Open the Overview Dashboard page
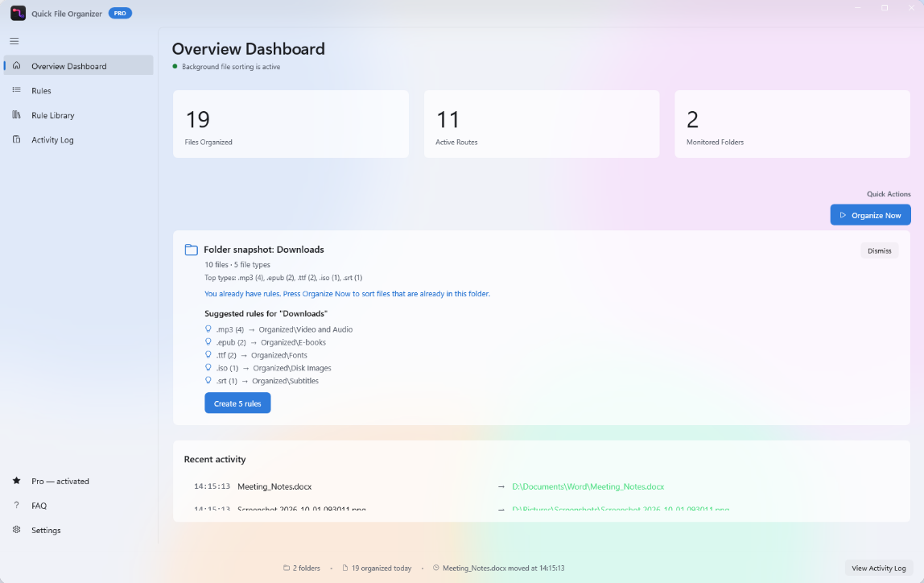This screenshot has height=583, width=924. tap(78, 65)
